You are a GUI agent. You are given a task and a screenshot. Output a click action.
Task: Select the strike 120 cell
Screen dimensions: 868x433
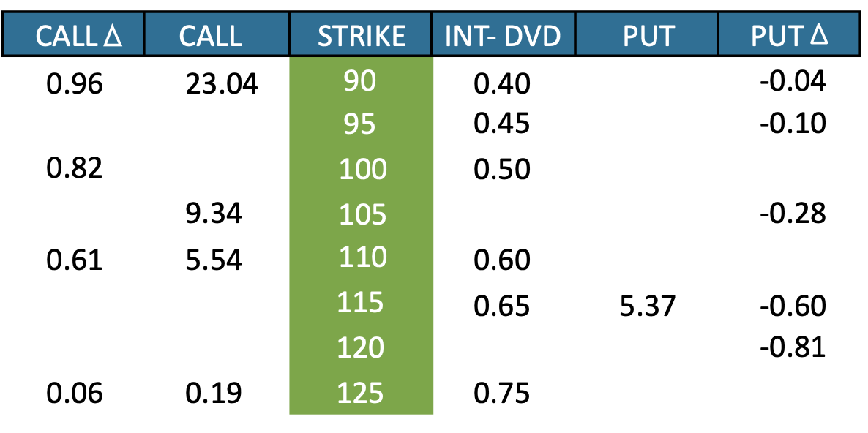tap(361, 348)
